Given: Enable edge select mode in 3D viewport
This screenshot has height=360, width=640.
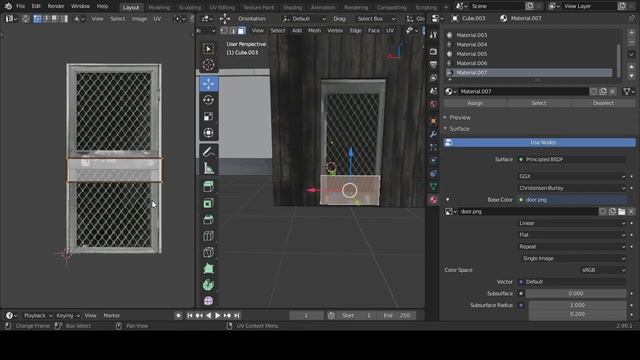Looking at the screenshot, I should tap(233, 31).
